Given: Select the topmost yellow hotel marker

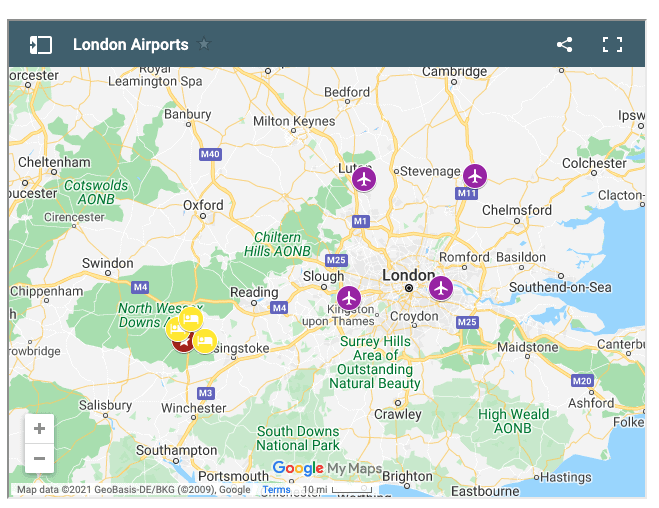Looking at the screenshot, I should pos(192,319).
